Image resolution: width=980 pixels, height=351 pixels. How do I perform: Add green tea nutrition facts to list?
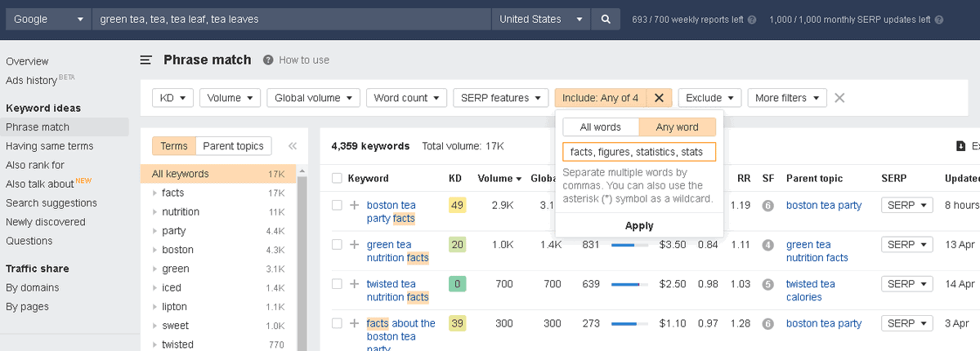point(355,245)
